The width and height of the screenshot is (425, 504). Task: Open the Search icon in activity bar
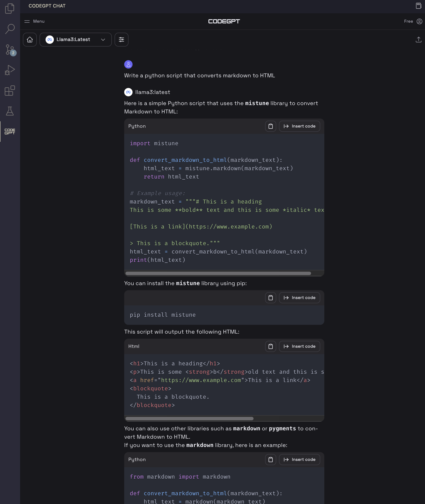tap(10, 29)
